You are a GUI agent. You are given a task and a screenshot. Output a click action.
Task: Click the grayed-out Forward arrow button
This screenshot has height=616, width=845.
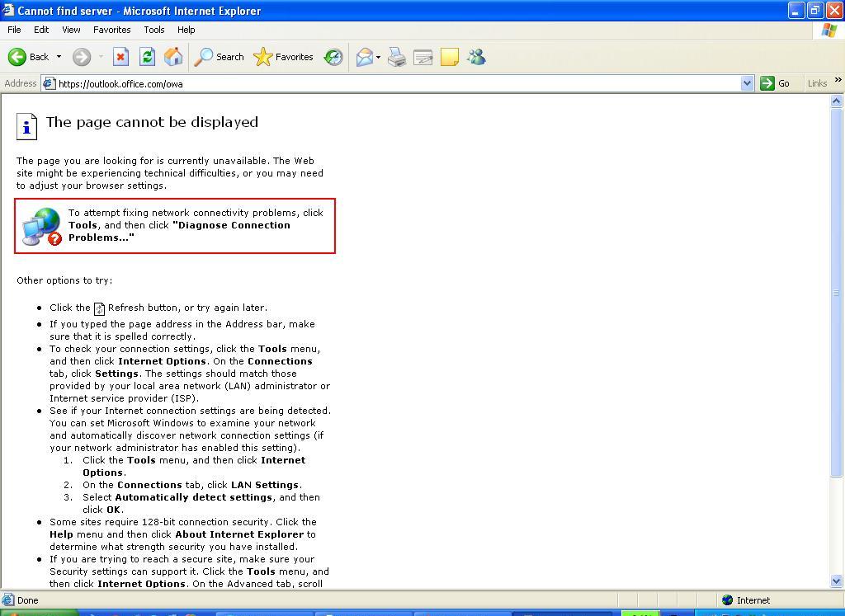coord(82,57)
